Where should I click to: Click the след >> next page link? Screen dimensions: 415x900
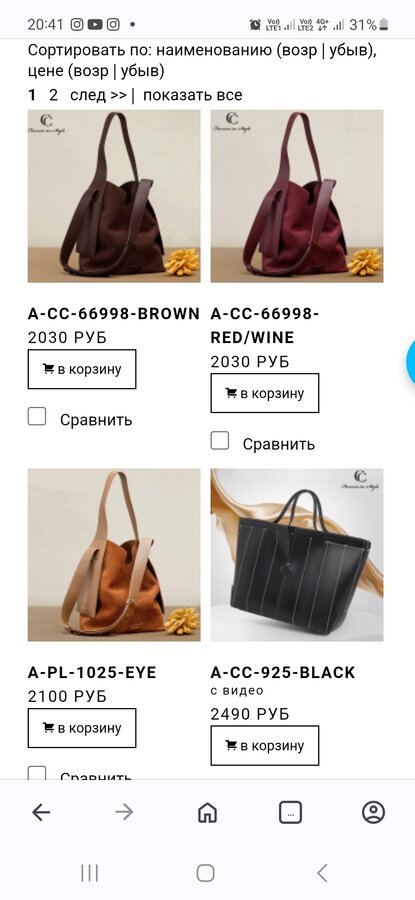[x=98, y=95]
